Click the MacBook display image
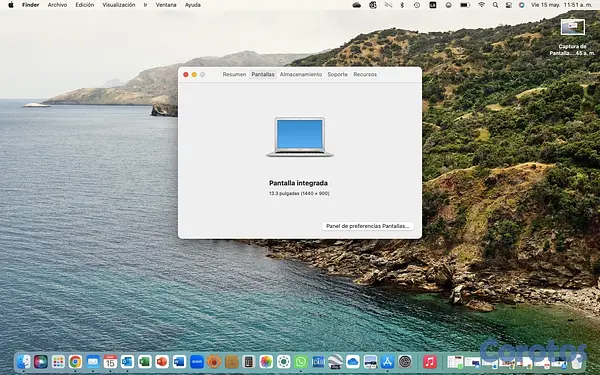Image resolution: width=600 pixels, height=375 pixels. click(300, 137)
